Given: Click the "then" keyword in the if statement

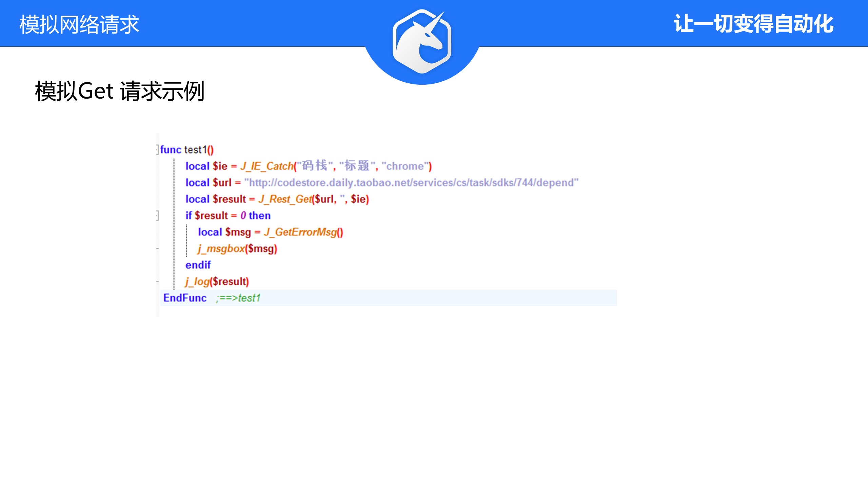Looking at the screenshot, I should coord(259,216).
